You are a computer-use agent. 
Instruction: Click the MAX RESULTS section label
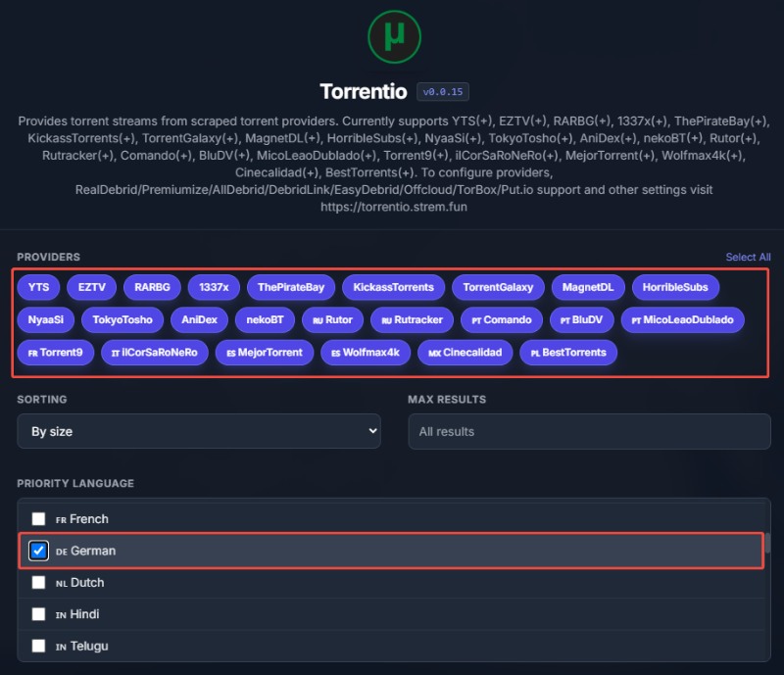click(447, 400)
